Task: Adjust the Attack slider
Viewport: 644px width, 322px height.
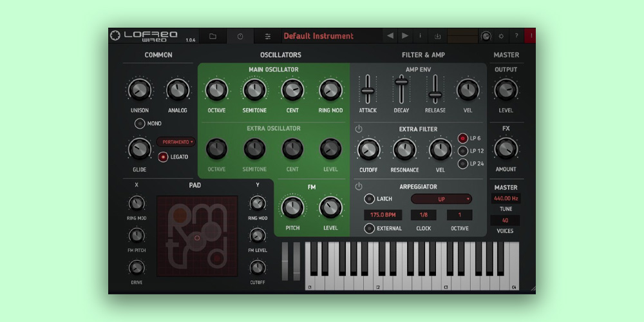Action: coord(368,90)
